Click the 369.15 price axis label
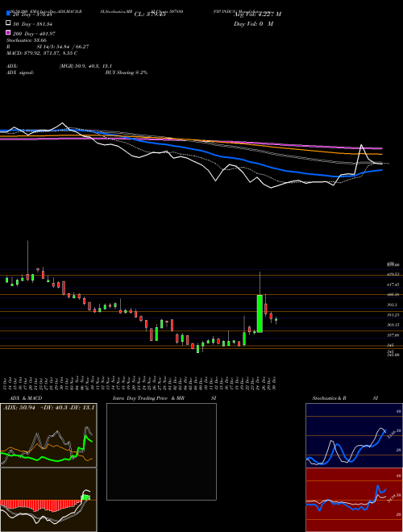This screenshot has width=403, height=532. pyautogui.click(x=393, y=325)
